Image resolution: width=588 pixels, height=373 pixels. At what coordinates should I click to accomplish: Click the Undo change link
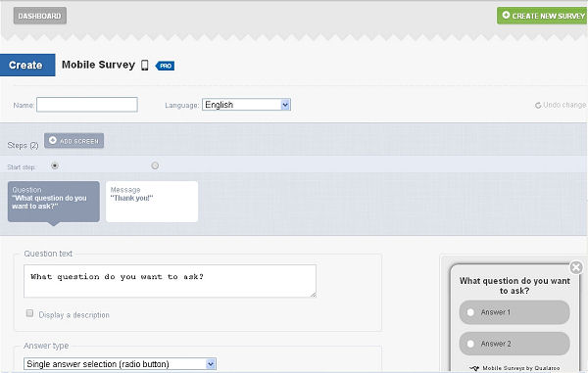(561, 105)
